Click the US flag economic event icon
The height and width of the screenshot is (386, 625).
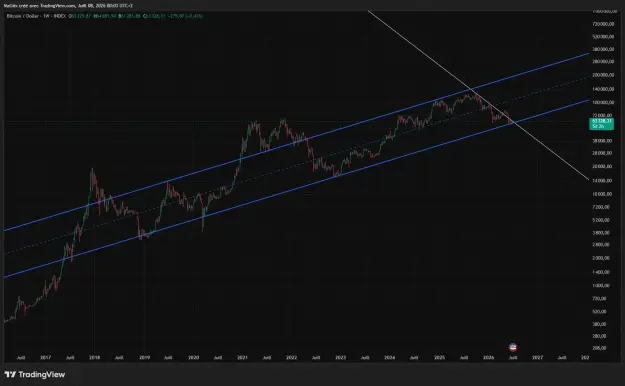[513, 347]
